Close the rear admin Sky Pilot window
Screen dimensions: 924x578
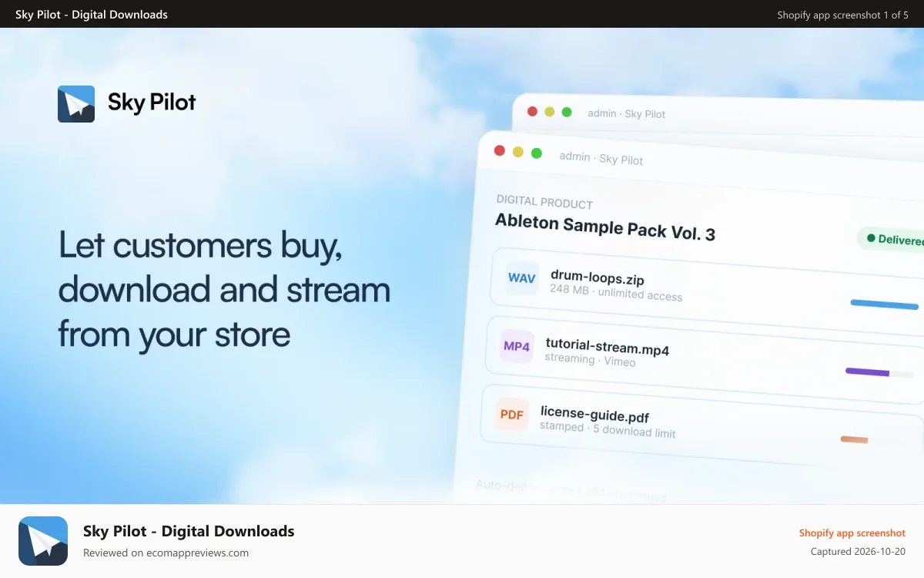coord(532,111)
